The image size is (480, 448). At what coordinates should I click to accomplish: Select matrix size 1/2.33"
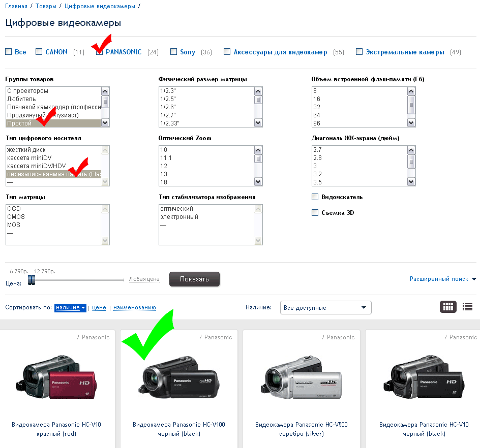[x=206, y=123]
